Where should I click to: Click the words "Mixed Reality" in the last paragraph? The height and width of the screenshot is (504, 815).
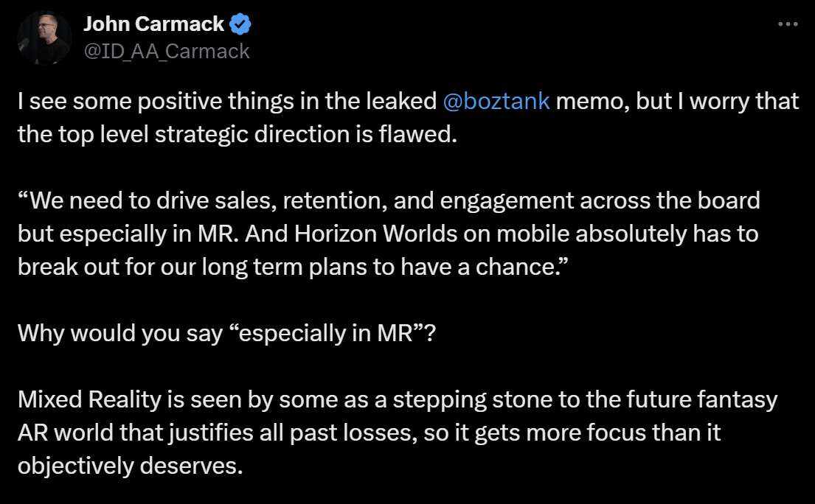point(80,399)
